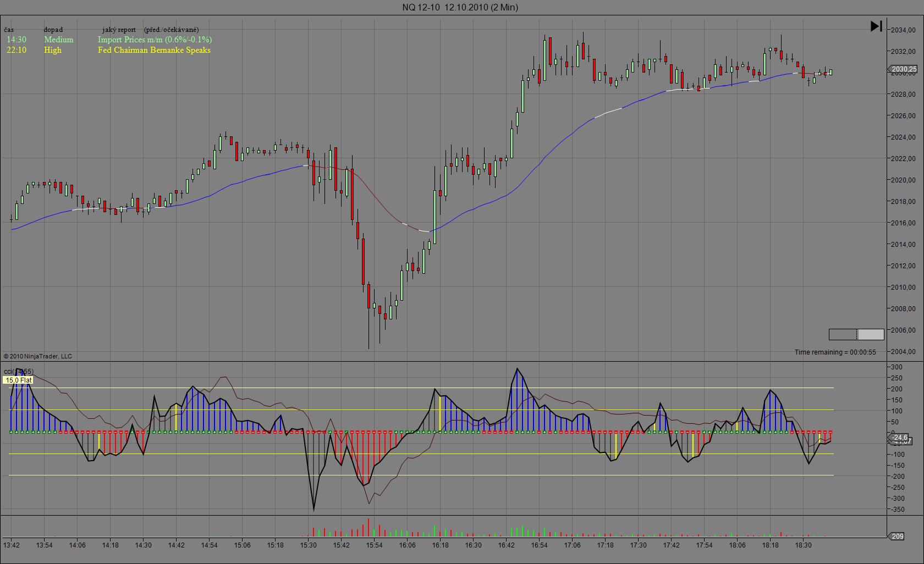Viewport: 924px width, 564px height.
Task: Click Fed Chairman Bernanke Speaks text
Action: coord(154,50)
